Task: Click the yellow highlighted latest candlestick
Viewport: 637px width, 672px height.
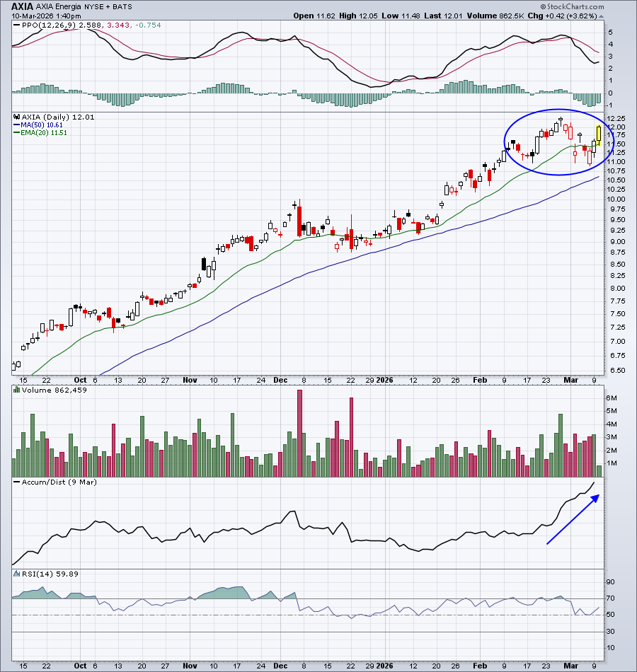Action: (598, 134)
